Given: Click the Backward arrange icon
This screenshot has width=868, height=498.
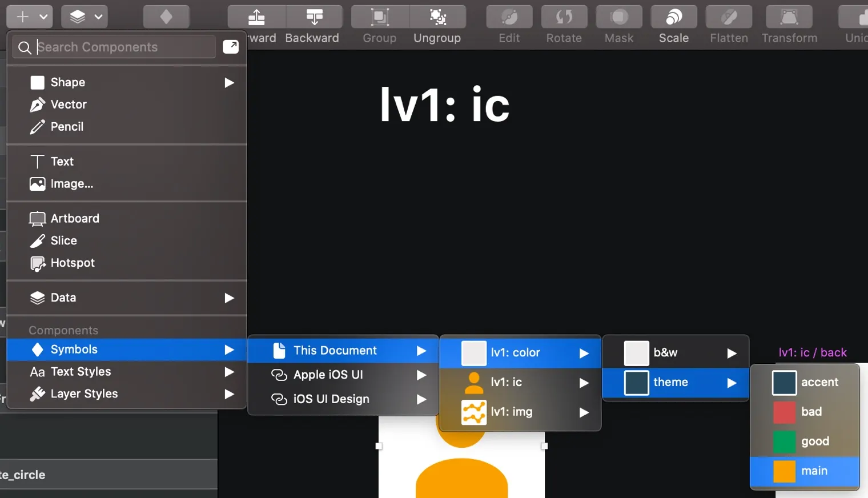Looking at the screenshot, I should [x=314, y=17].
